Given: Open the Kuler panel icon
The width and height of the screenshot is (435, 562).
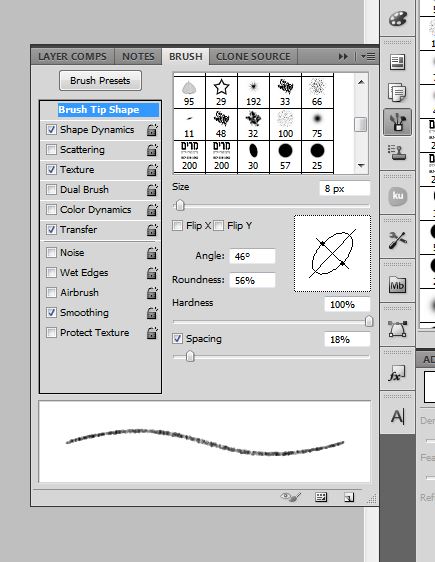Looking at the screenshot, I should (398, 196).
